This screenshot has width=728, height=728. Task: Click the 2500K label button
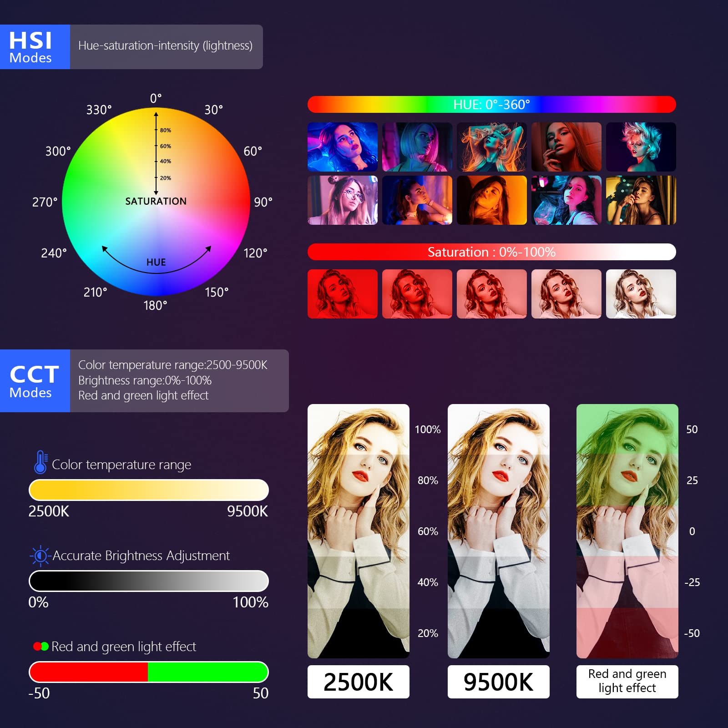tap(358, 681)
